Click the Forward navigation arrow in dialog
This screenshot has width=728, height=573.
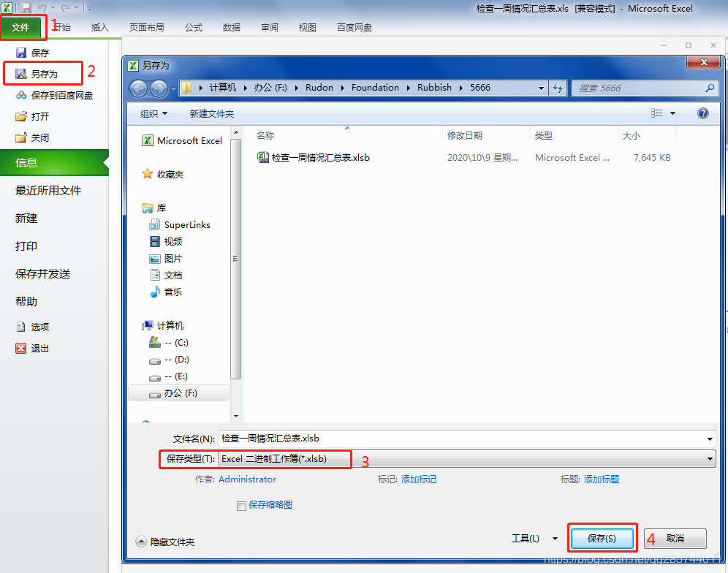[x=159, y=88]
